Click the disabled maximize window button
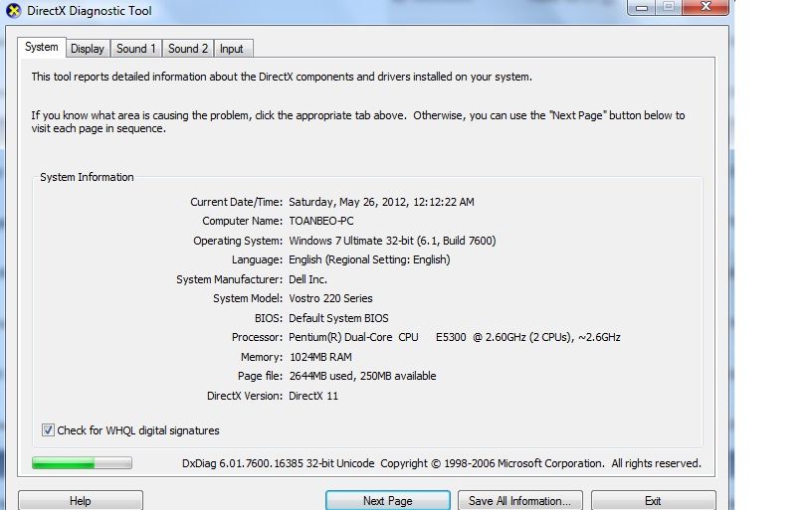This screenshot has width=812, height=510. pos(669,7)
